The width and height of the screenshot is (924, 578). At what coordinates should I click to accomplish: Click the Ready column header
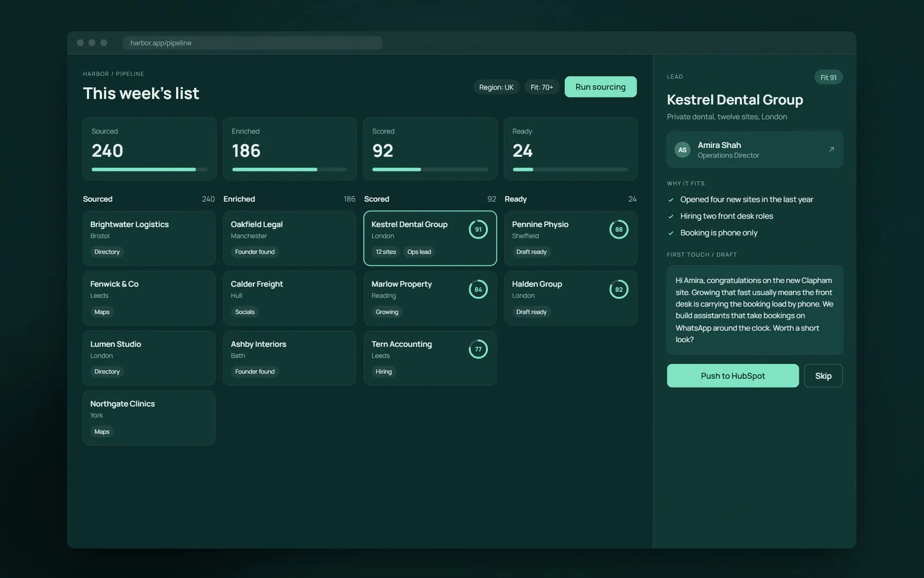coord(516,199)
